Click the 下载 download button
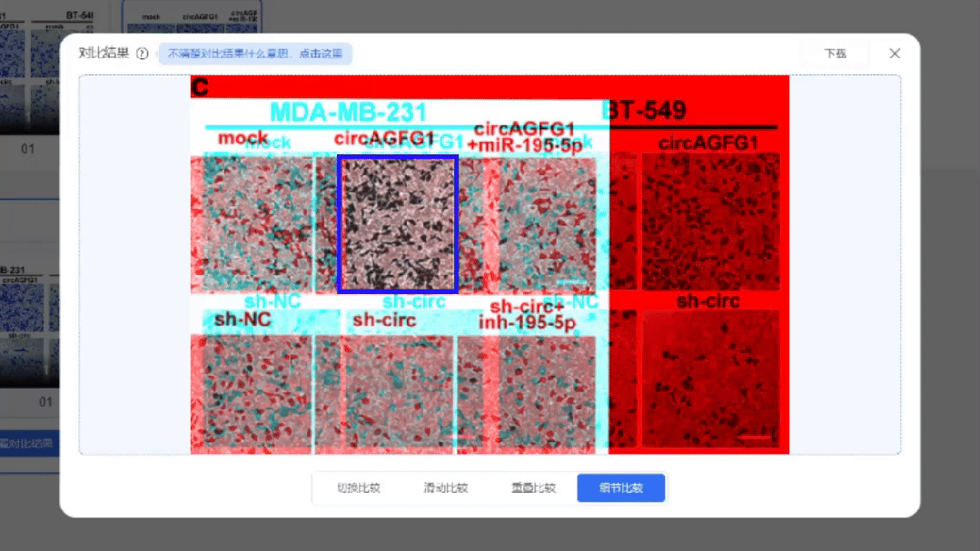This screenshot has width=980, height=551. coord(835,54)
